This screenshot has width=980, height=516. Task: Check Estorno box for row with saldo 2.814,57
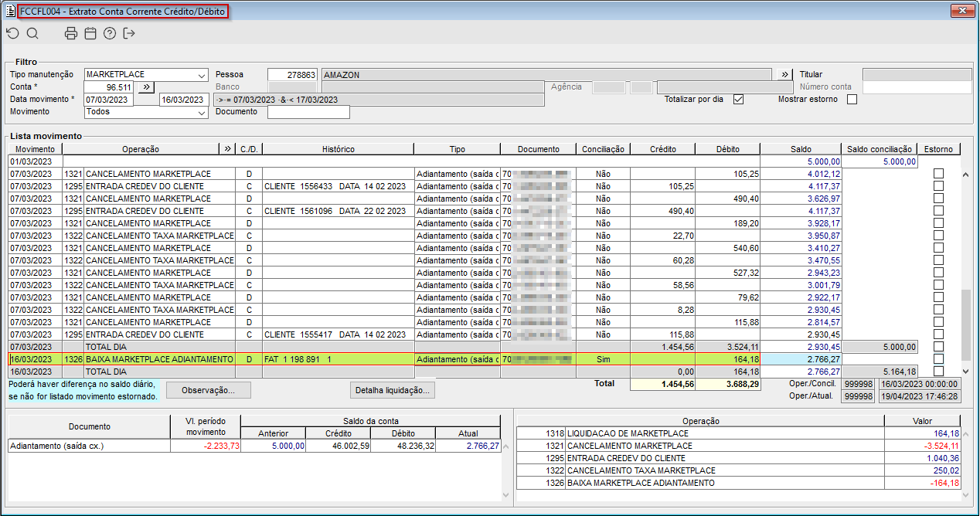[x=938, y=322]
